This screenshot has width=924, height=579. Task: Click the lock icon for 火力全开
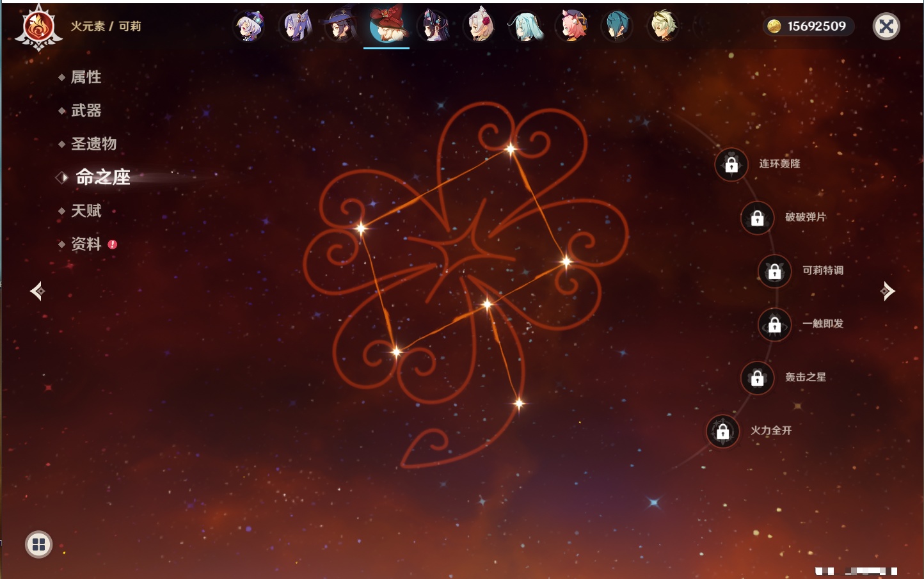click(722, 431)
